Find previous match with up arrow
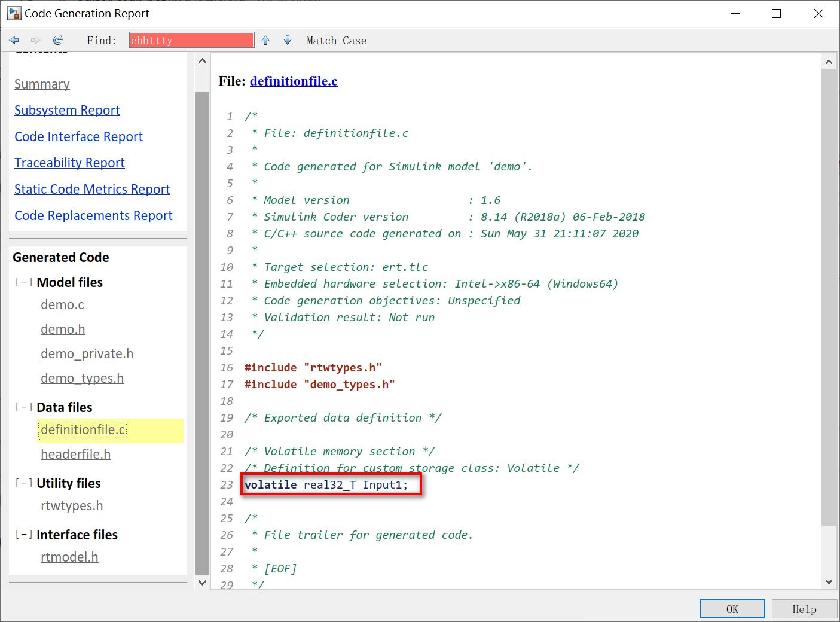Image resolution: width=840 pixels, height=622 pixels. (x=265, y=40)
